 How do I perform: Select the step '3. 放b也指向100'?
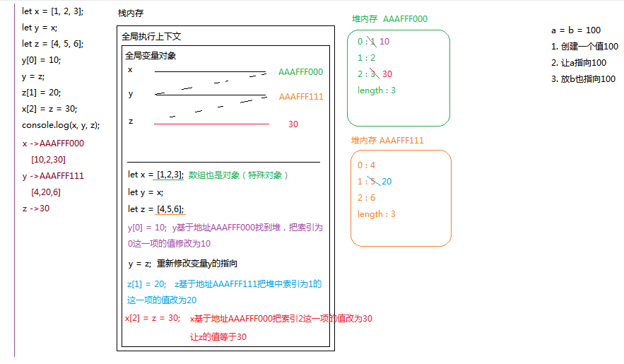tap(584, 79)
